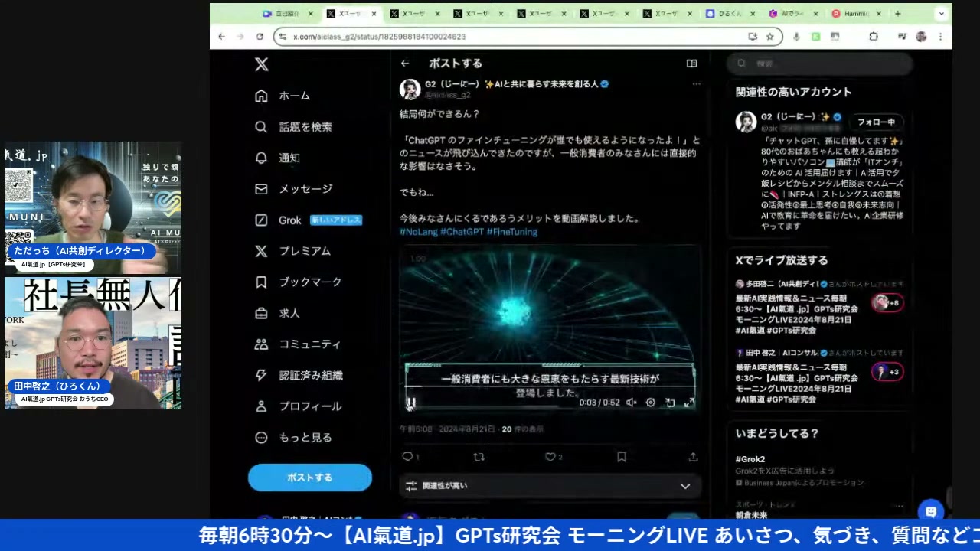
Task: Toggle picture-in-picture on the video
Action: tap(670, 403)
